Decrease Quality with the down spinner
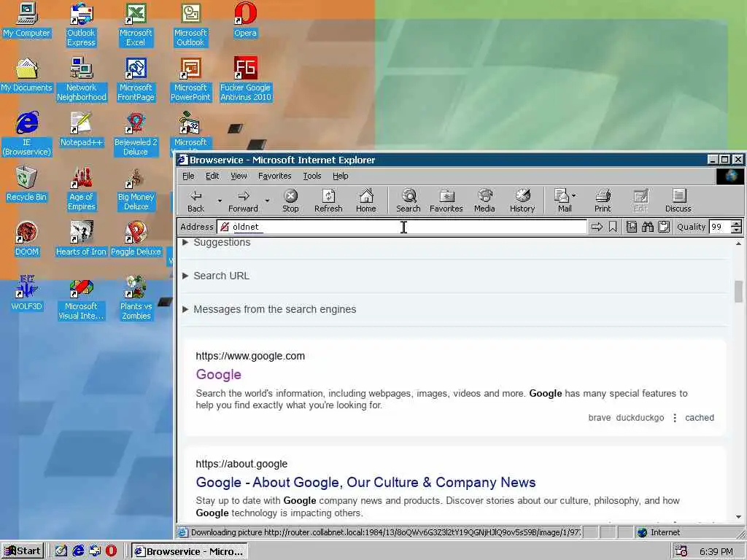 (x=737, y=230)
